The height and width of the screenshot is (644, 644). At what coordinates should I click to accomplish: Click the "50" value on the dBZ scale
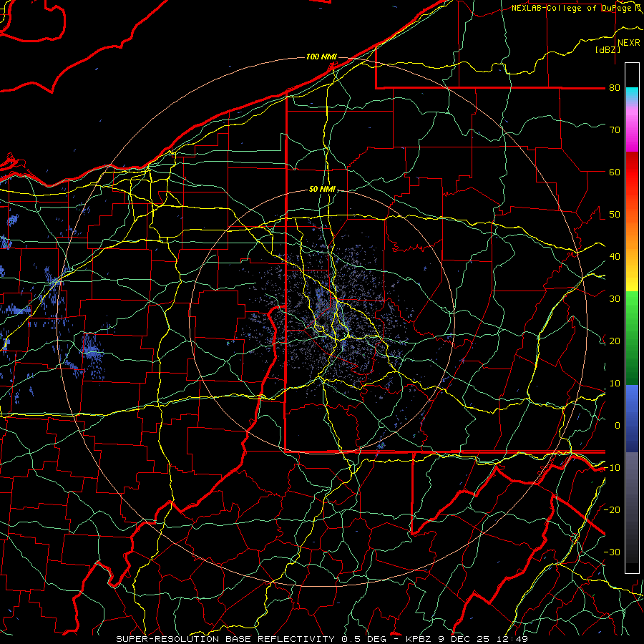615,215
